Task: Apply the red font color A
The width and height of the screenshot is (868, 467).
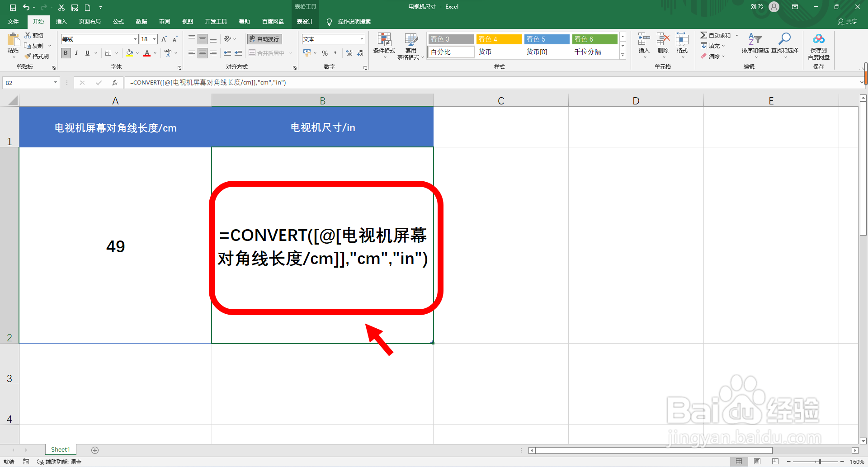Action: coord(147,53)
